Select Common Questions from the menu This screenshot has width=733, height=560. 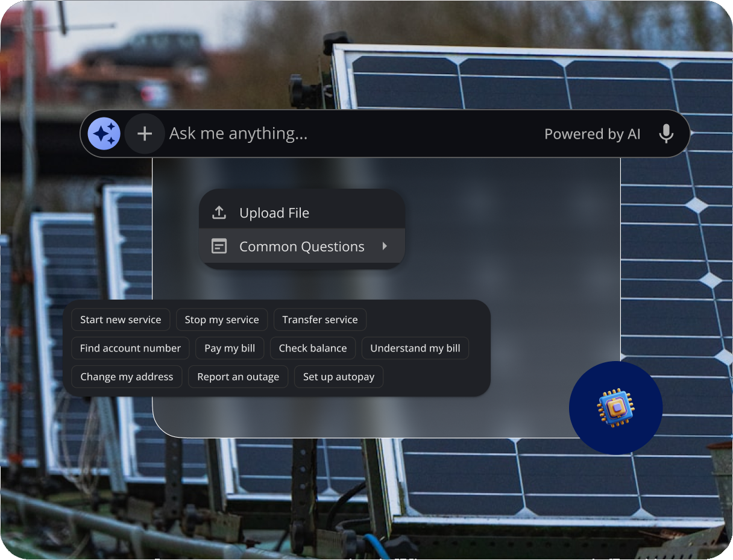click(x=301, y=246)
